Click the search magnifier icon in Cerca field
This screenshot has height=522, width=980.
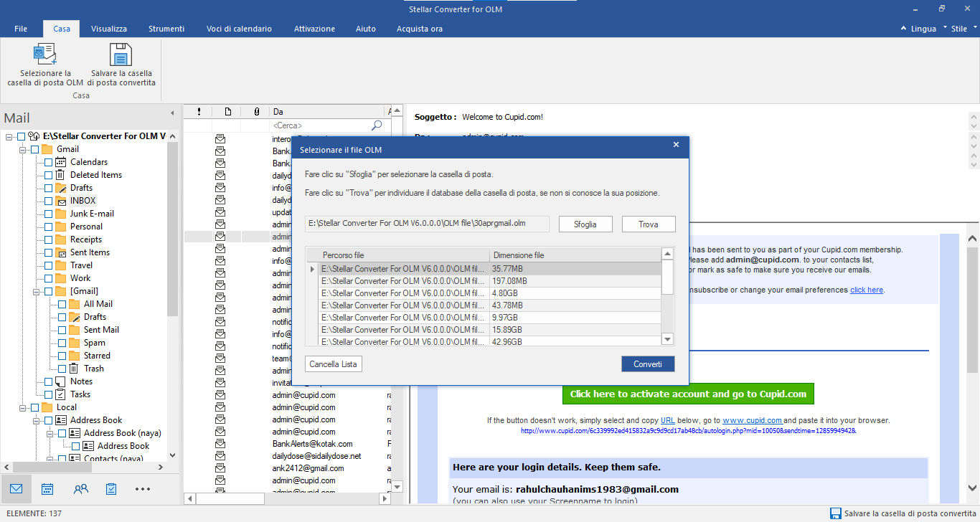(x=377, y=125)
